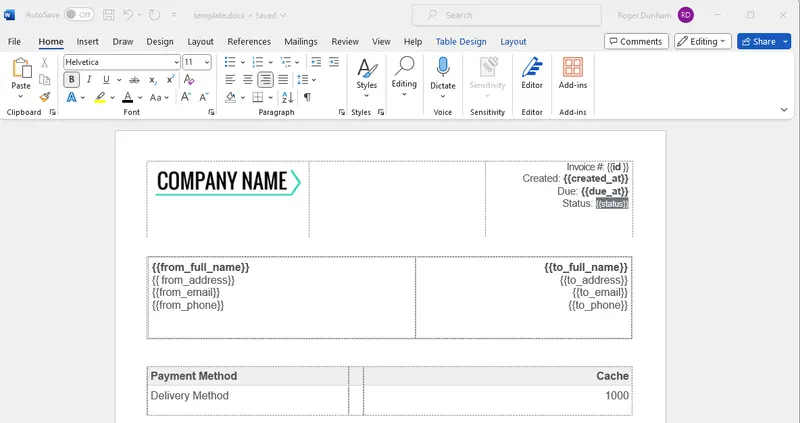The height and width of the screenshot is (423, 800).
Task: Switch to the Table Design tab
Action: point(461,42)
